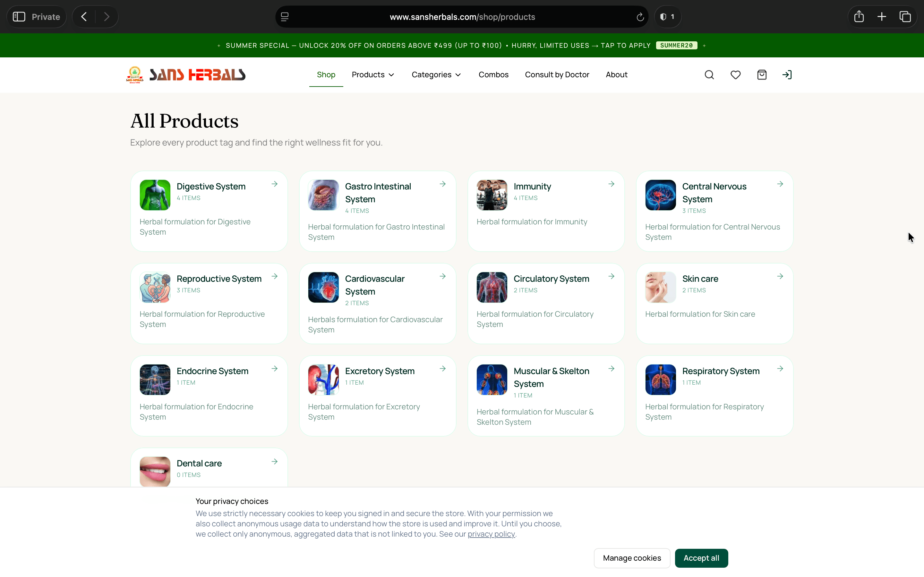The image size is (924, 577).
Task: Expand the Categories dropdown menu
Action: (436, 75)
